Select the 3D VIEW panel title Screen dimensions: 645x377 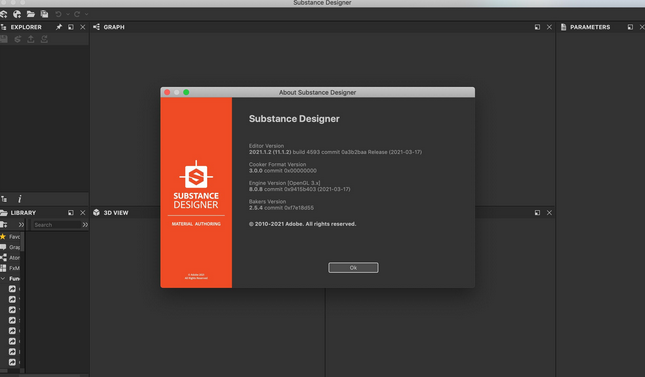pyautogui.click(x=116, y=213)
